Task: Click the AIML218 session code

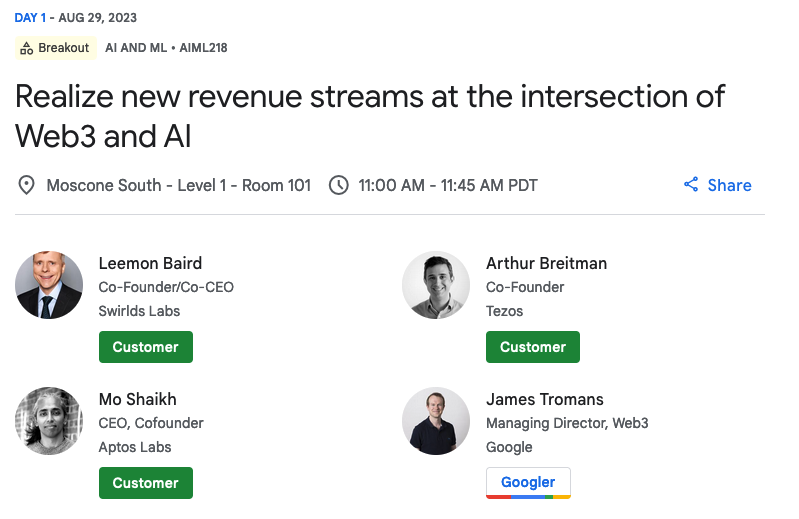Action: coord(203,48)
